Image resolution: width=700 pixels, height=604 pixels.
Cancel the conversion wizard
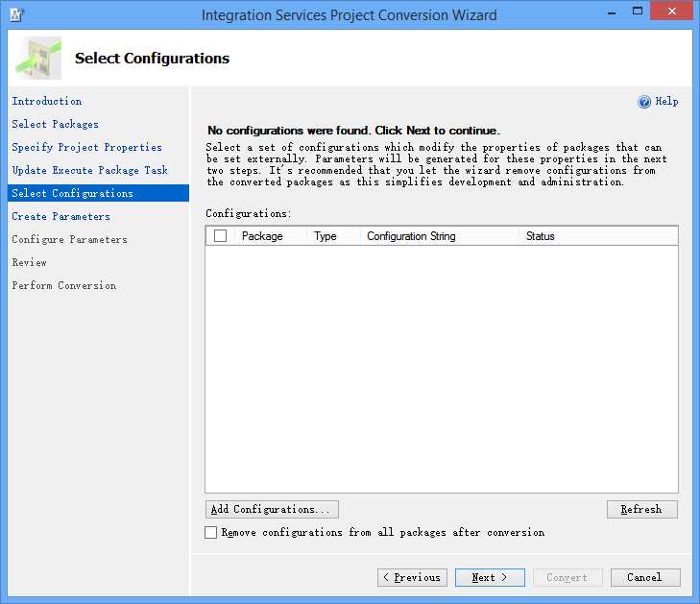tap(645, 578)
